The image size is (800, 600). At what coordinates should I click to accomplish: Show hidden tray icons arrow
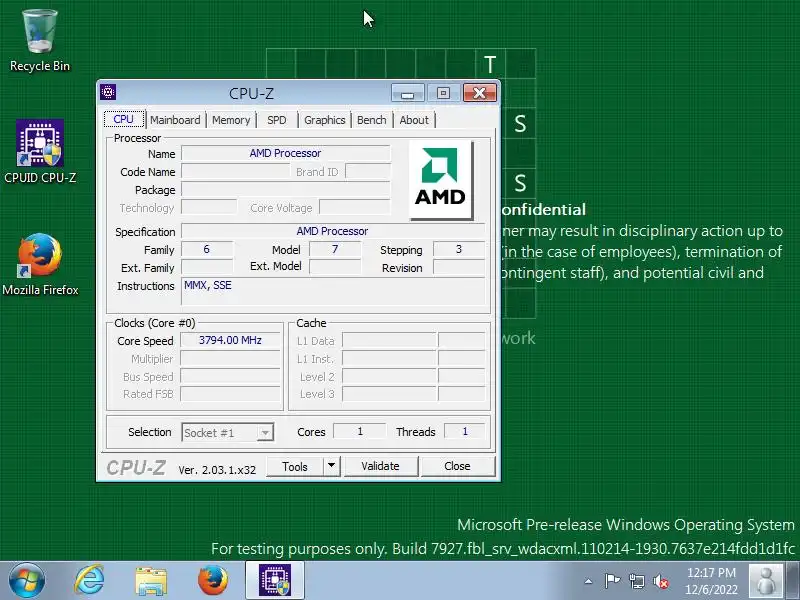[588, 581]
